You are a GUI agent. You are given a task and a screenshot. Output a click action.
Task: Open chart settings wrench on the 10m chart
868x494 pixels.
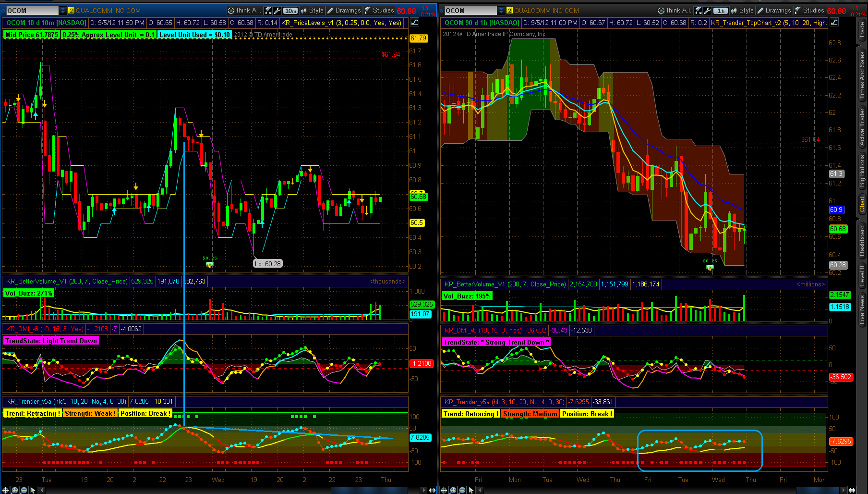point(277,11)
